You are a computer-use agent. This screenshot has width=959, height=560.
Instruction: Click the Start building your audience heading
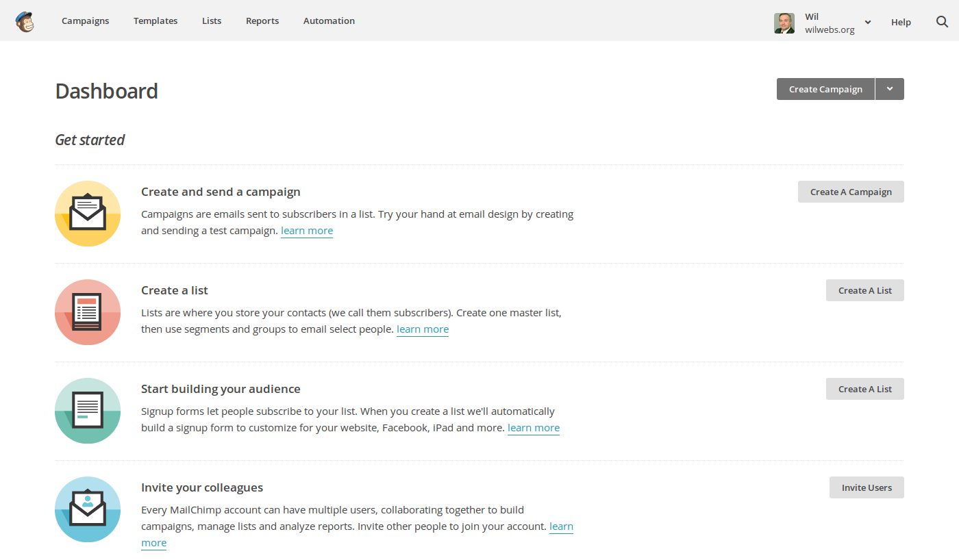tap(221, 389)
